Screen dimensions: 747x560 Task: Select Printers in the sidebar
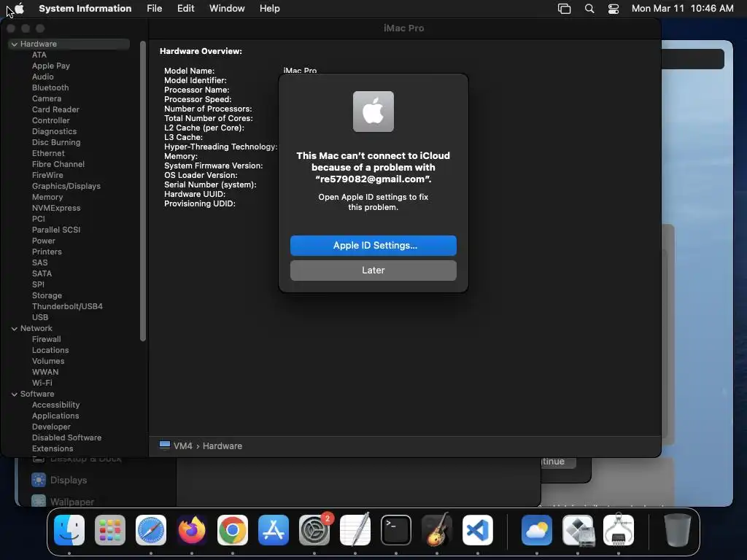(47, 252)
